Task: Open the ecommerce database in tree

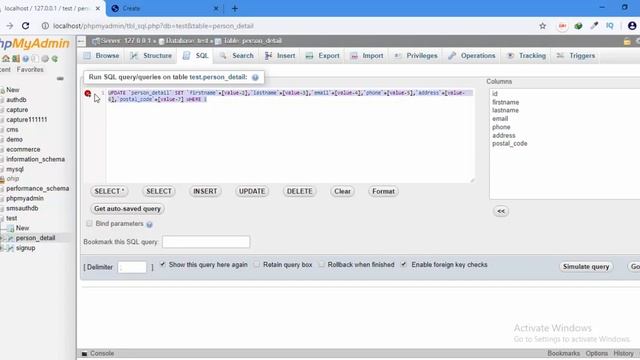Action: [23, 149]
